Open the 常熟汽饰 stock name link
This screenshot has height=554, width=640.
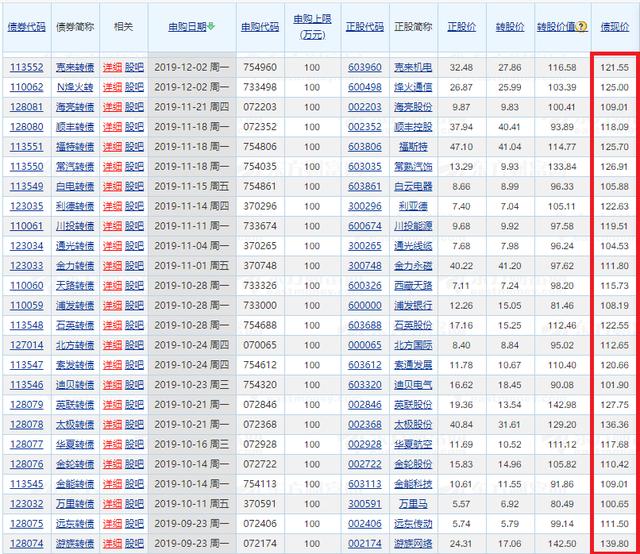(x=412, y=166)
